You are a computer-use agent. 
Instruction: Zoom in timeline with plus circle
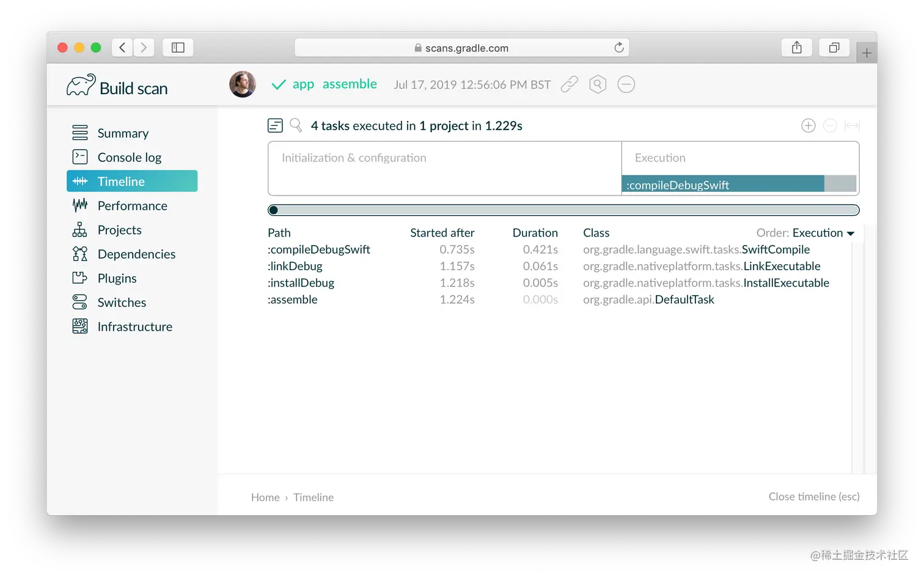click(809, 126)
